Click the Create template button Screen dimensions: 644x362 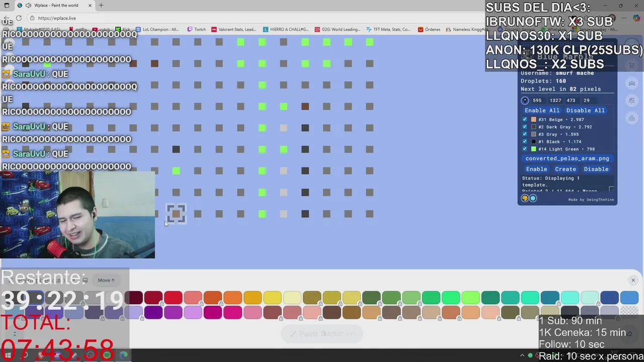(x=566, y=169)
